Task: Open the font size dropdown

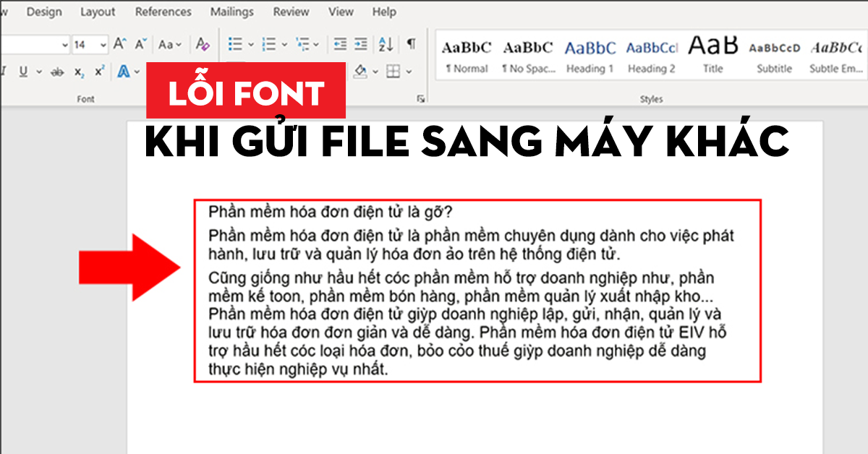Action: tap(103, 45)
